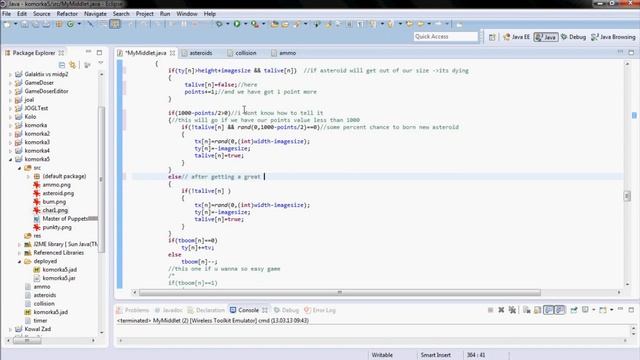Click Smart Insert status bar entry
Screen dimensions: 640x360
click(x=436, y=355)
